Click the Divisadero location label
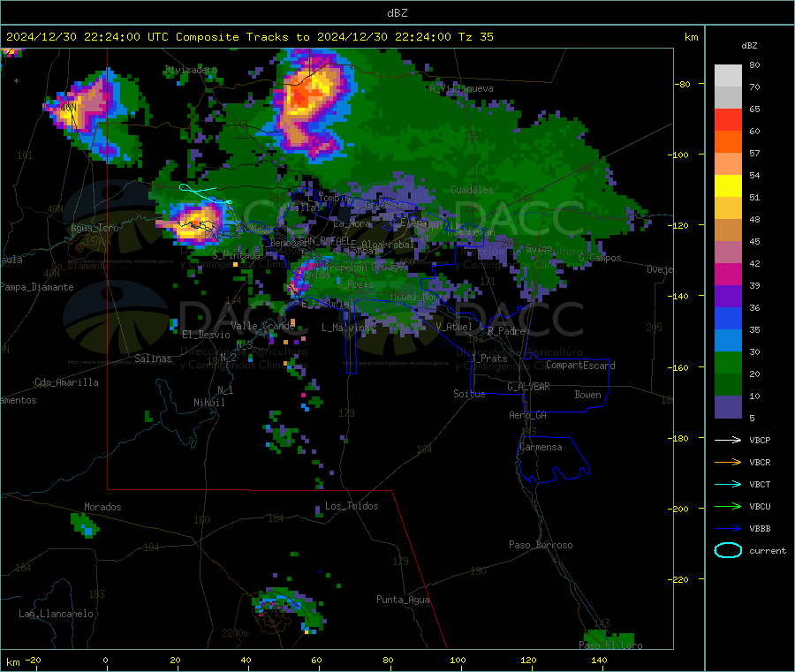Viewport: 795px width, 672px height. pos(191,70)
